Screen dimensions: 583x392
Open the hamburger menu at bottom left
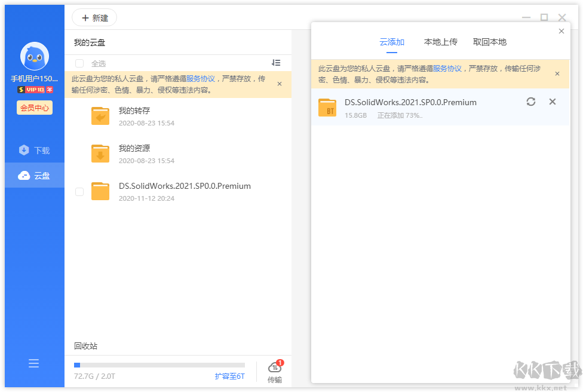pos(33,363)
